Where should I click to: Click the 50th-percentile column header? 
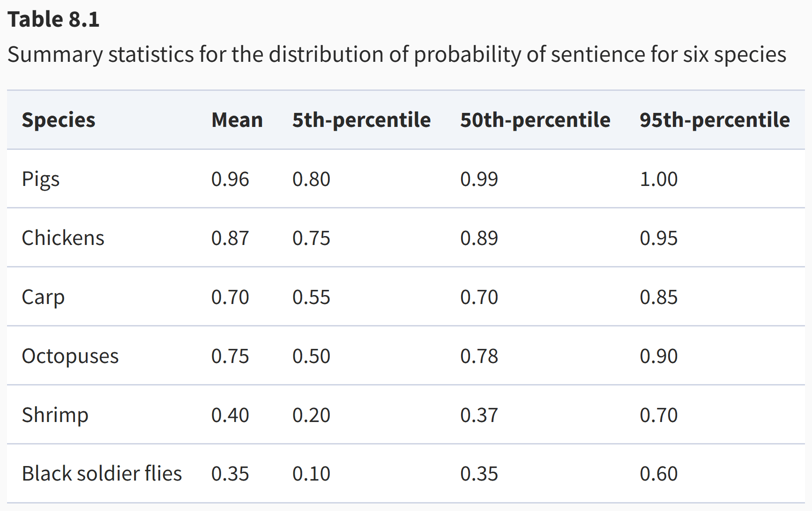click(x=535, y=120)
